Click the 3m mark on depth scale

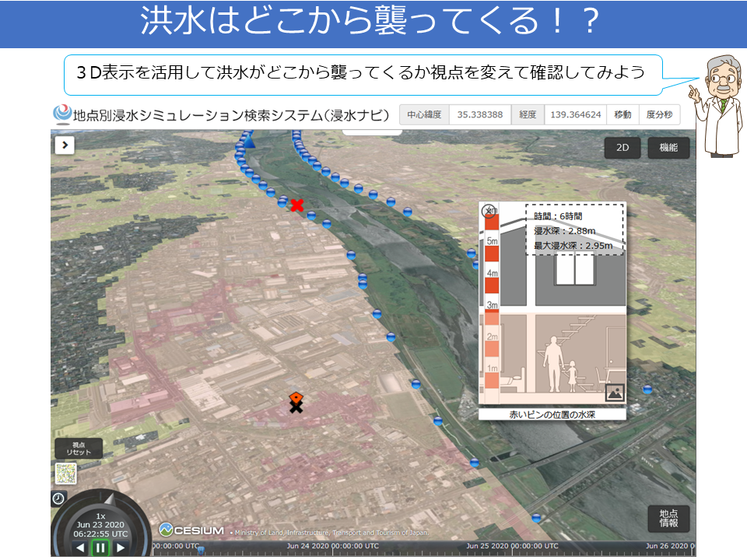(x=492, y=305)
